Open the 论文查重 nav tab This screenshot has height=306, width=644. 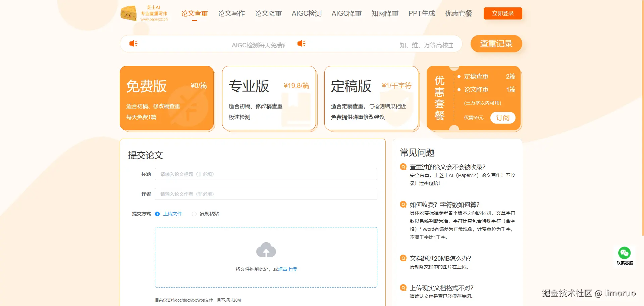195,13
